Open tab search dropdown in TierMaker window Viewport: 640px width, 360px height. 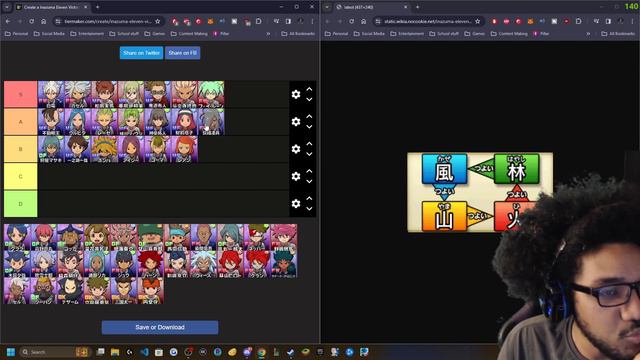(x=7, y=7)
